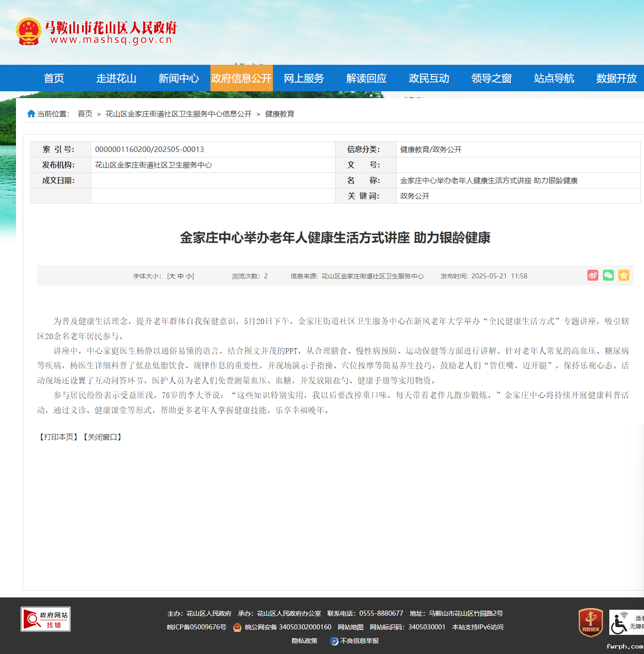The image size is (644, 654).
Task: Open the 新闻中心 menu
Action: [178, 78]
